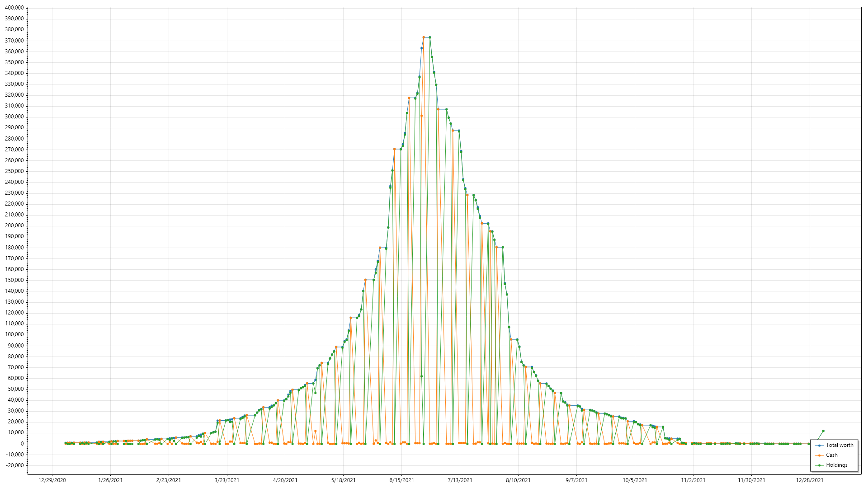Click the orange Cash legend marker

[x=819, y=455]
